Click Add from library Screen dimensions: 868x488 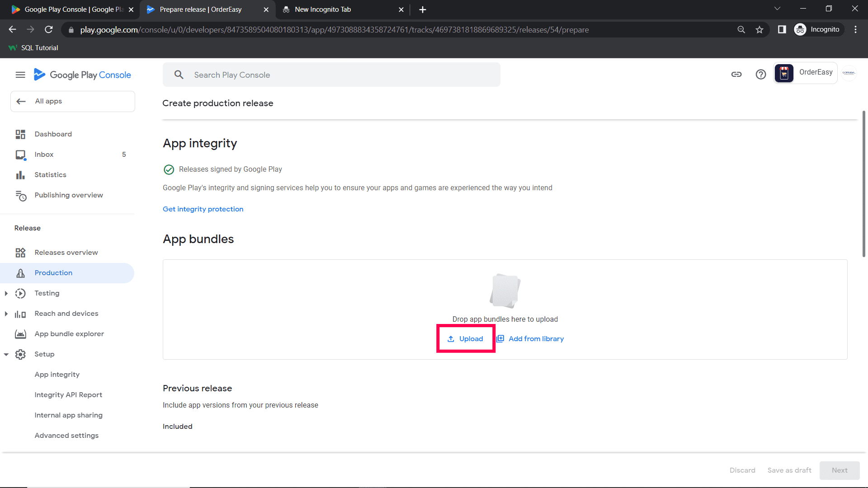click(x=530, y=339)
